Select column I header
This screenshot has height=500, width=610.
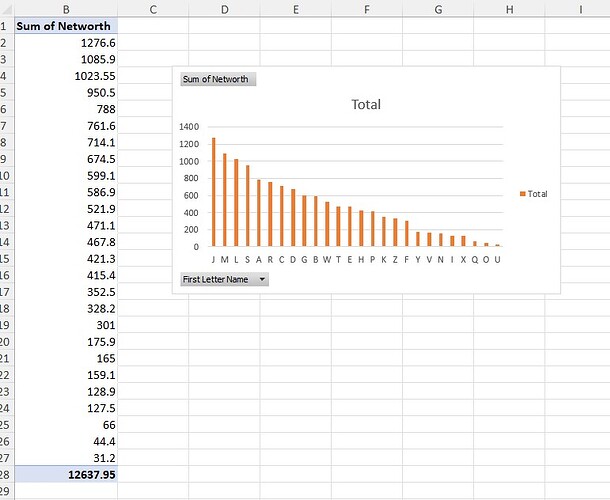(580, 9)
